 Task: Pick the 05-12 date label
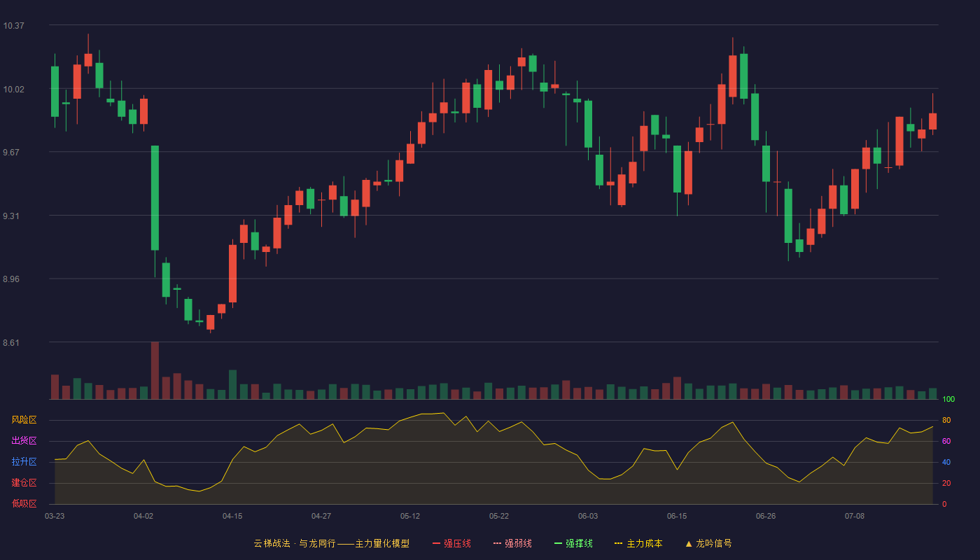point(410,516)
